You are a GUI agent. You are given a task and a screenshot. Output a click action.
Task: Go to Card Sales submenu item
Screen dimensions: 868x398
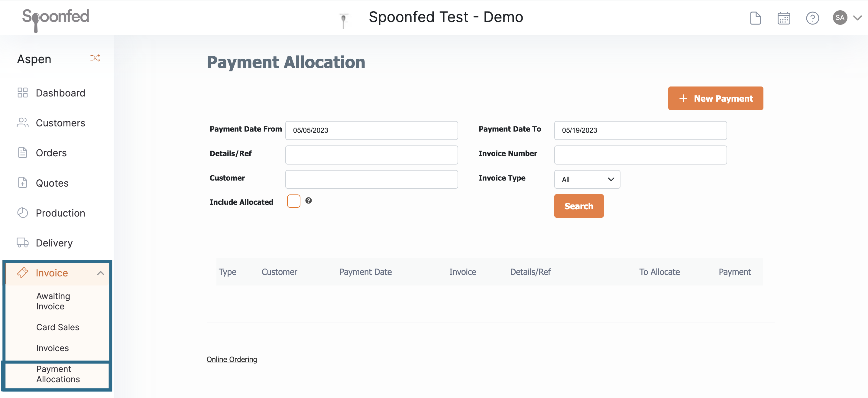(x=58, y=327)
